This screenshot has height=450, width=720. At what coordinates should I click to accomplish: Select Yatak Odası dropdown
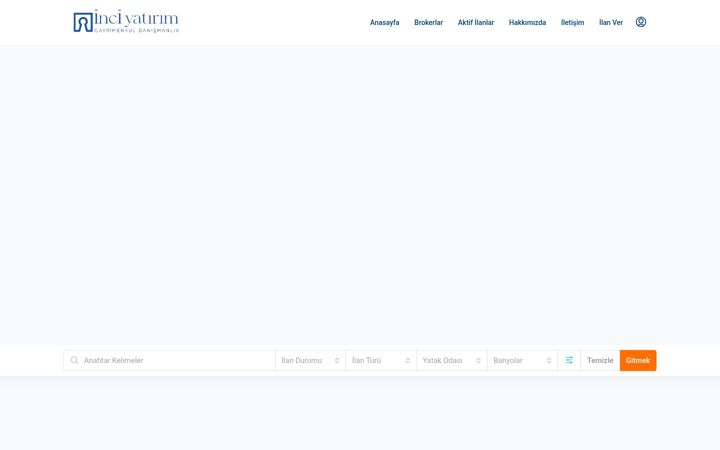click(452, 360)
